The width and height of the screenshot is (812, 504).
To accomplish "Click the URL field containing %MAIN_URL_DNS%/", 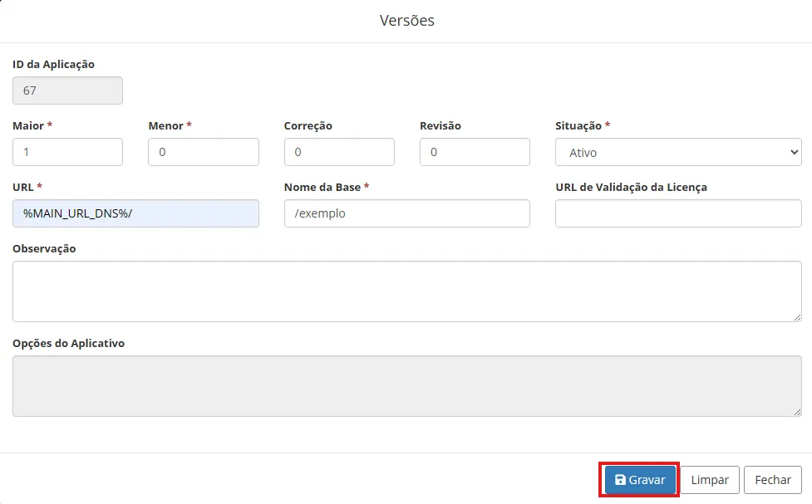I will [135, 213].
